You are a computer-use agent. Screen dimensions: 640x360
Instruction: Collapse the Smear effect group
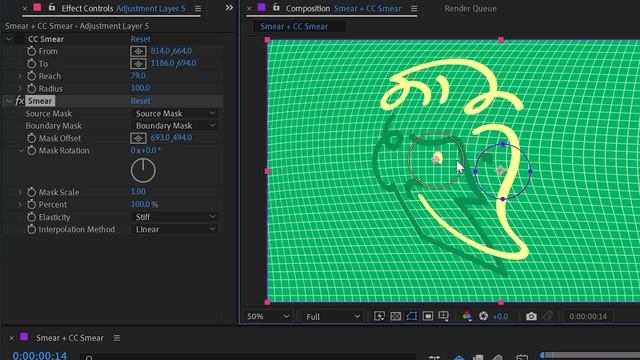point(9,101)
